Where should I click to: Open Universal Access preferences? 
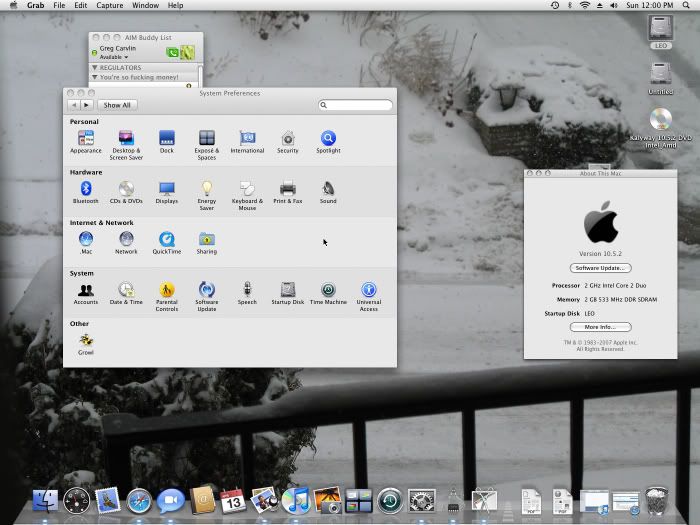point(369,296)
